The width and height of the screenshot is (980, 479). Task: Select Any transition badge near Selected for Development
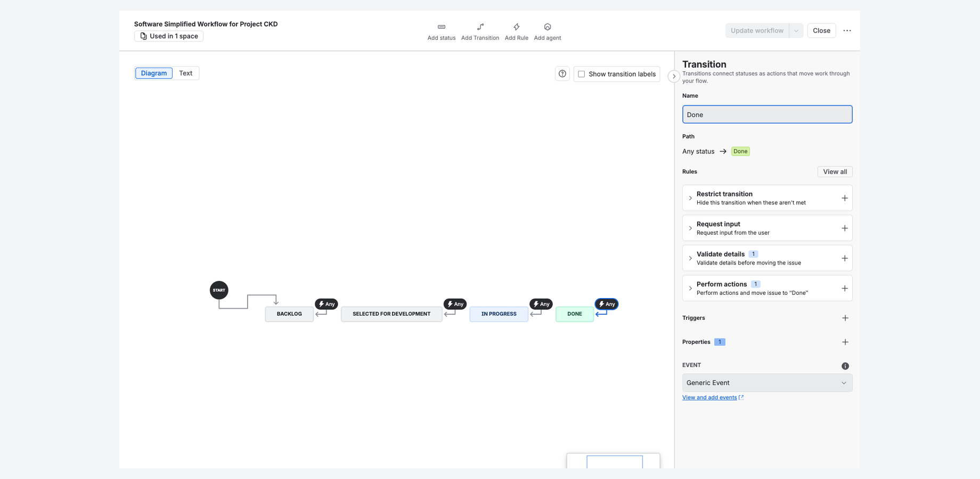(455, 304)
